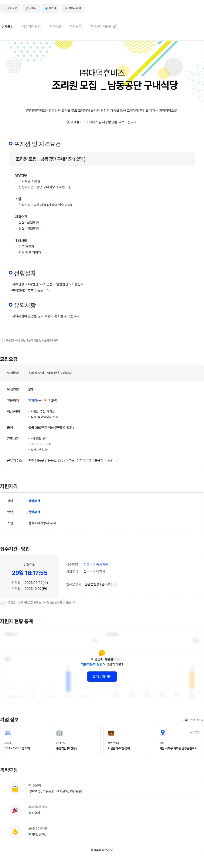Screen dimensions: 204x868
Task: Click the thinking emoji icon above applicant stats
Action: click(102, 652)
